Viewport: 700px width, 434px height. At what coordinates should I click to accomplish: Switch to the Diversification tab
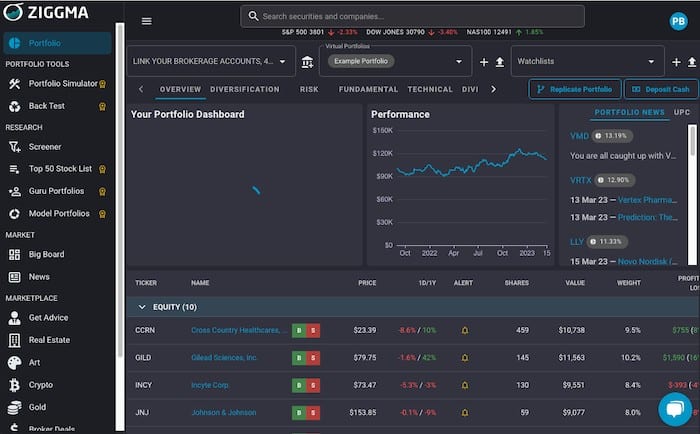245,89
